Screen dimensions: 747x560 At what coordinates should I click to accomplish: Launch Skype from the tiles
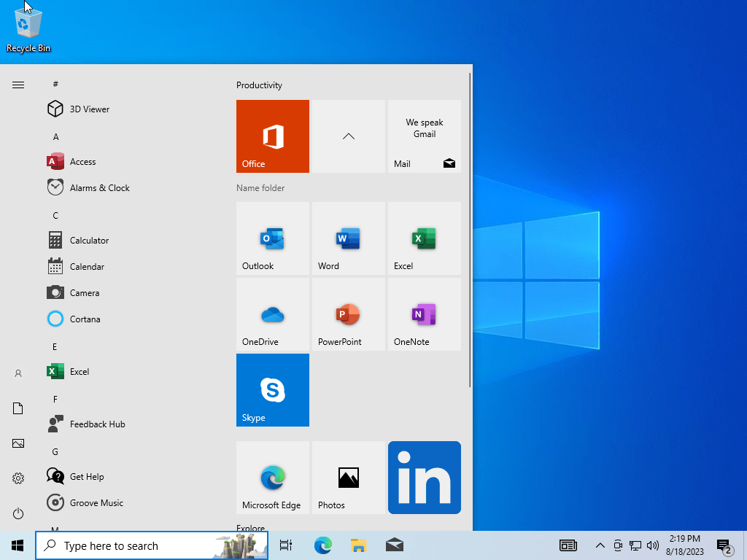tap(273, 390)
